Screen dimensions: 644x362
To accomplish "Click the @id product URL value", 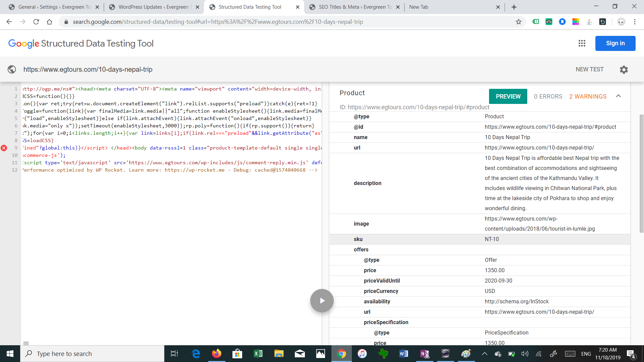I will [x=550, y=127].
